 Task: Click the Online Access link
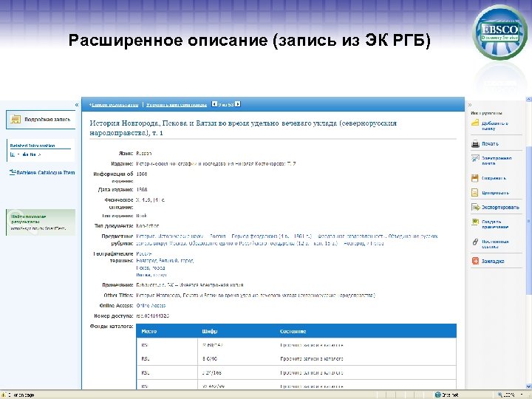coord(151,305)
